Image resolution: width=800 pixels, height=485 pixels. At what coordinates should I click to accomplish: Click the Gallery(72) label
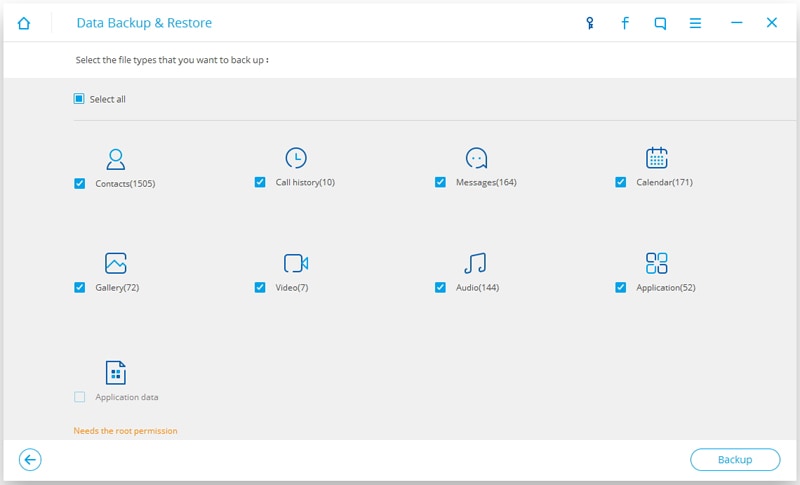tap(117, 288)
